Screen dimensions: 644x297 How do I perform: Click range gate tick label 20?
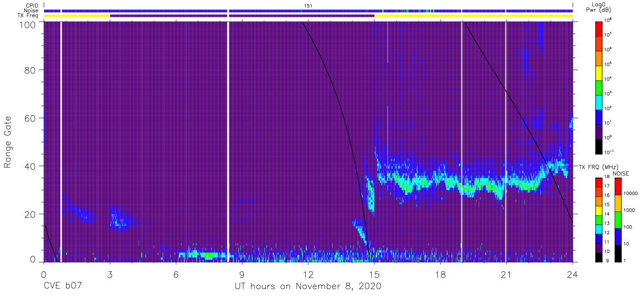tap(31, 214)
